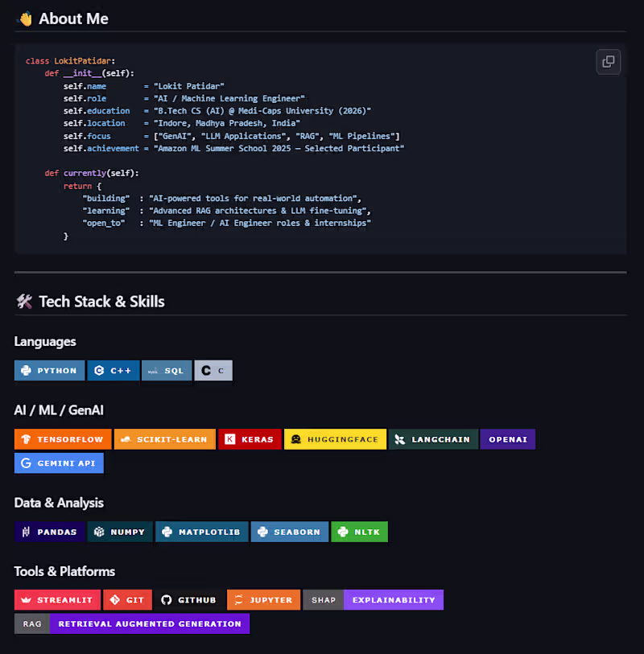
Task: Click the GitHub badge
Action: [189, 600]
